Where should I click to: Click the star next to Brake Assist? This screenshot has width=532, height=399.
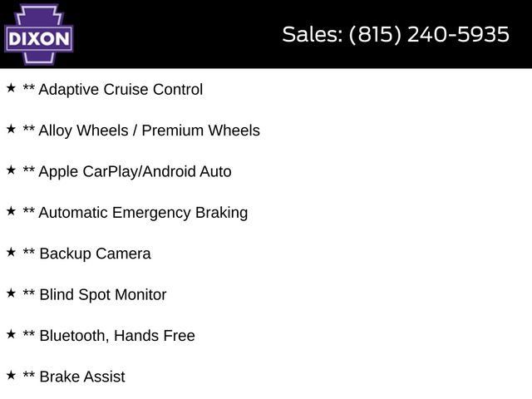[11, 375]
